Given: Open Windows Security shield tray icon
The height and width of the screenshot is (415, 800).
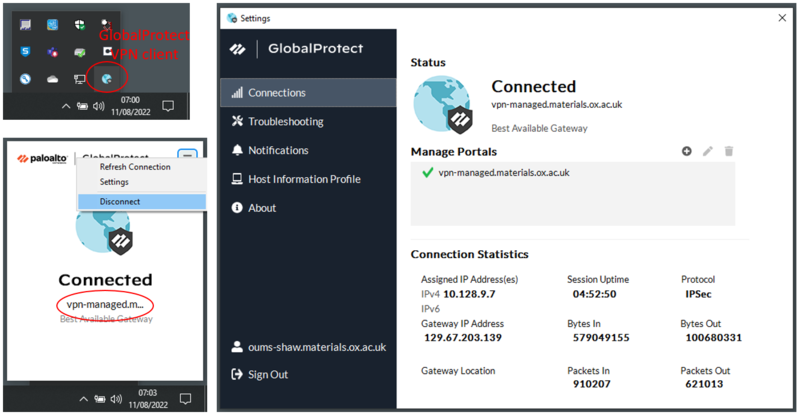Looking at the screenshot, I should (80, 25).
